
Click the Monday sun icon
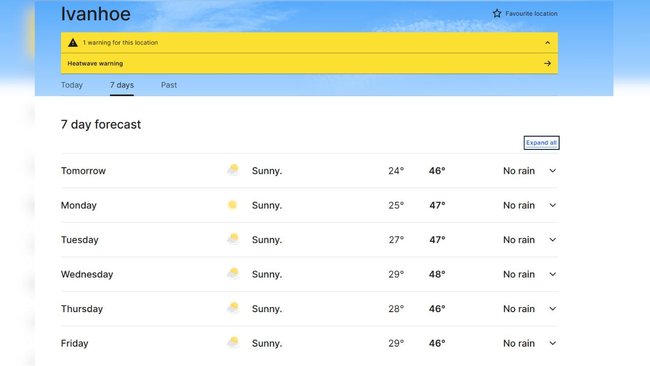(x=233, y=205)
